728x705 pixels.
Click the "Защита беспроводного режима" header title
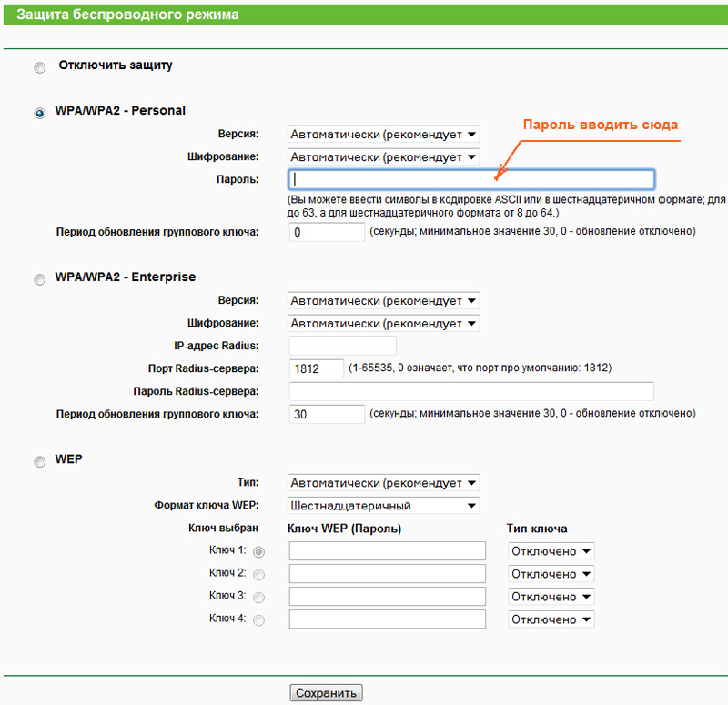[x=127, y=15]
